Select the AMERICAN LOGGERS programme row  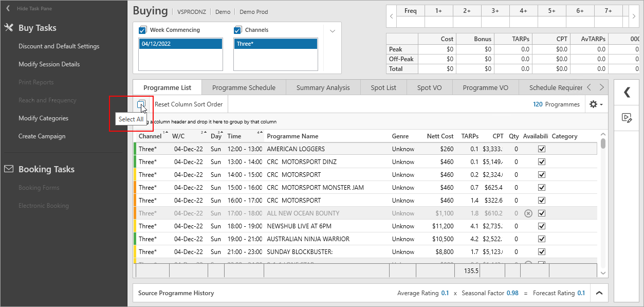366,149
